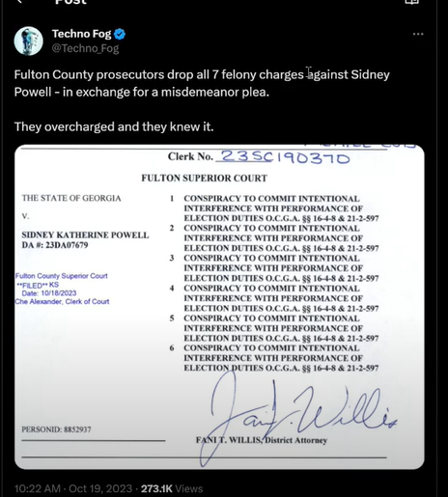Viewport: 448px width, 497px height.
Task: Open the attached court document image
Action: (219, 307)
